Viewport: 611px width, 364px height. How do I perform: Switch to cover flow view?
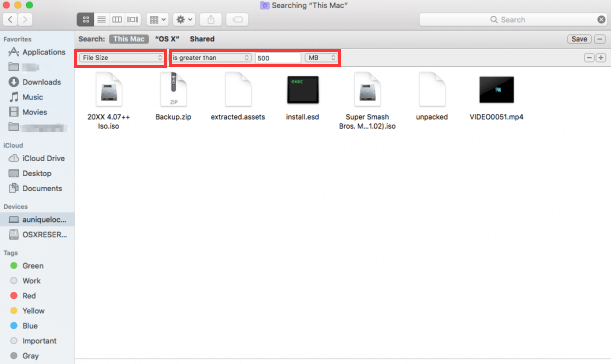tap(132, 19)
